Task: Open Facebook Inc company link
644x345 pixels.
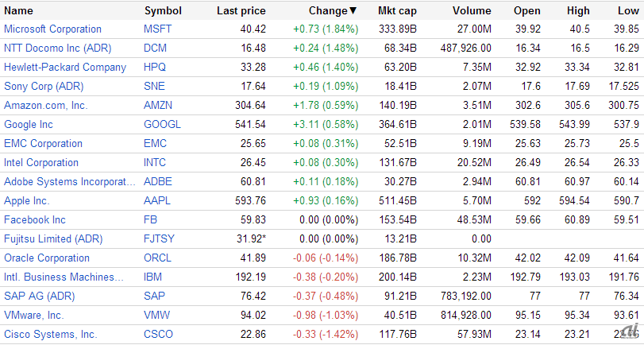Action: [x=35, y=219]
